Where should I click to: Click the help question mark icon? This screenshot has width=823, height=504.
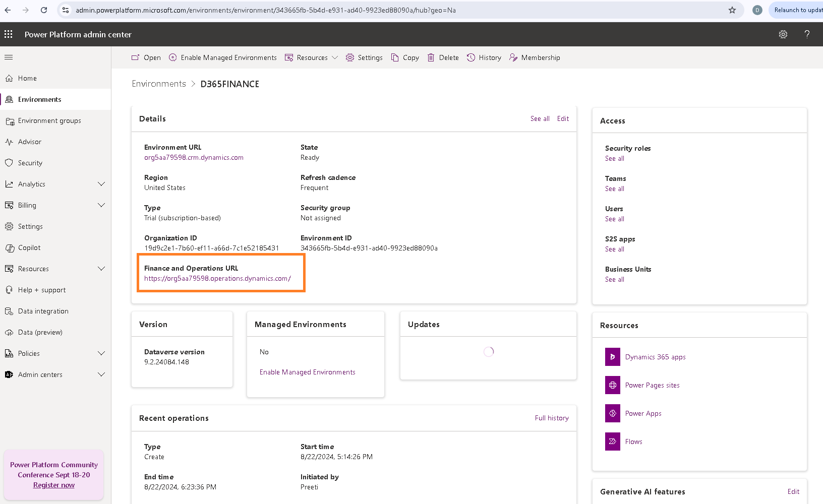[x=807, y=34]
